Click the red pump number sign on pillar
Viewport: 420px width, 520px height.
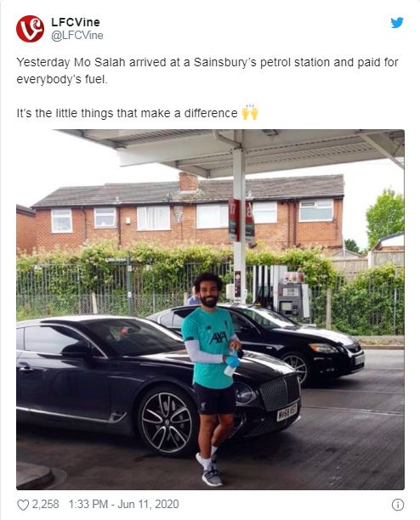point(234,220)
